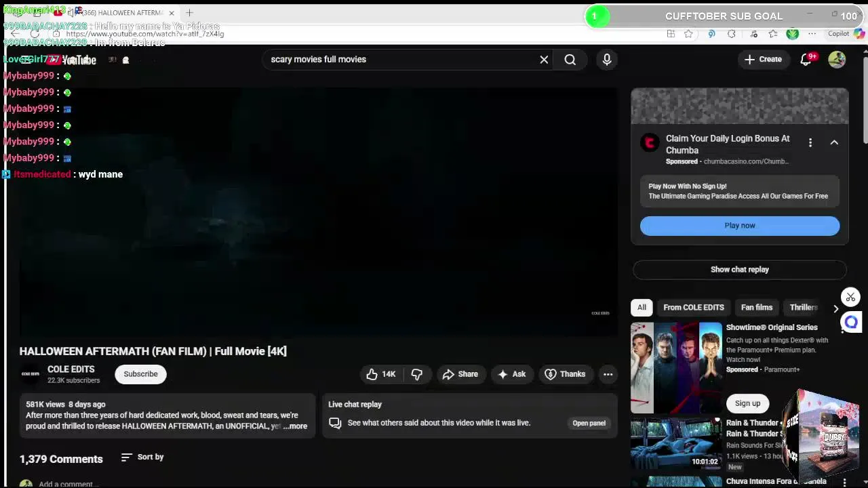Dislike the video with thumbs down

pos(417,374)
